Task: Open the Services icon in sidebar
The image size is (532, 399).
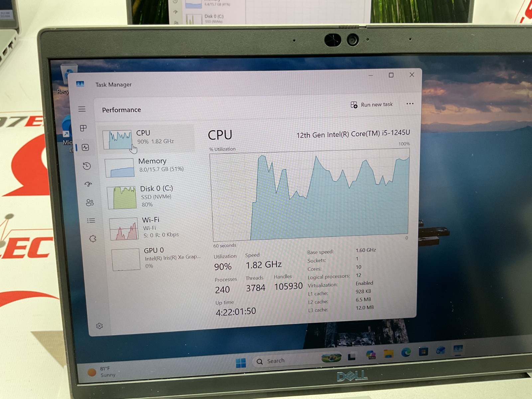Action: [93, 239]
